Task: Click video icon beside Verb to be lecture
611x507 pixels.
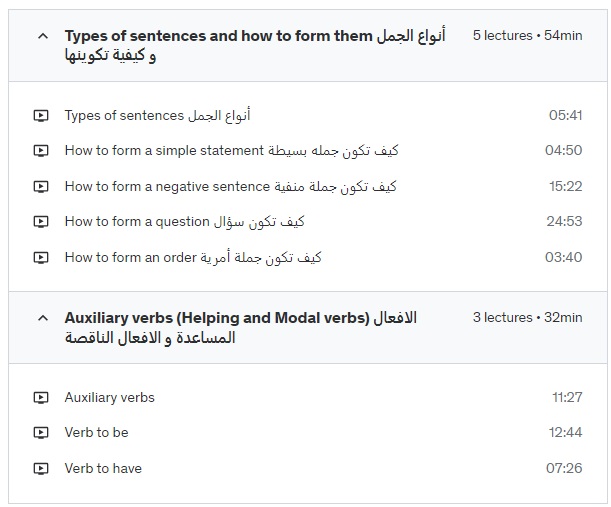Action: tap(41, 433)
